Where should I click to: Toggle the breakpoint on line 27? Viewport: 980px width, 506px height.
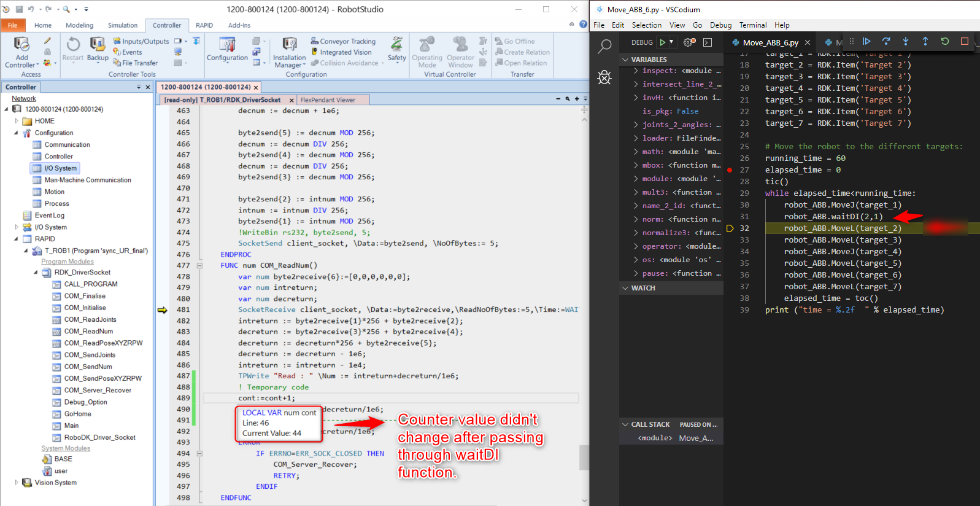click(x=730, y=170)
